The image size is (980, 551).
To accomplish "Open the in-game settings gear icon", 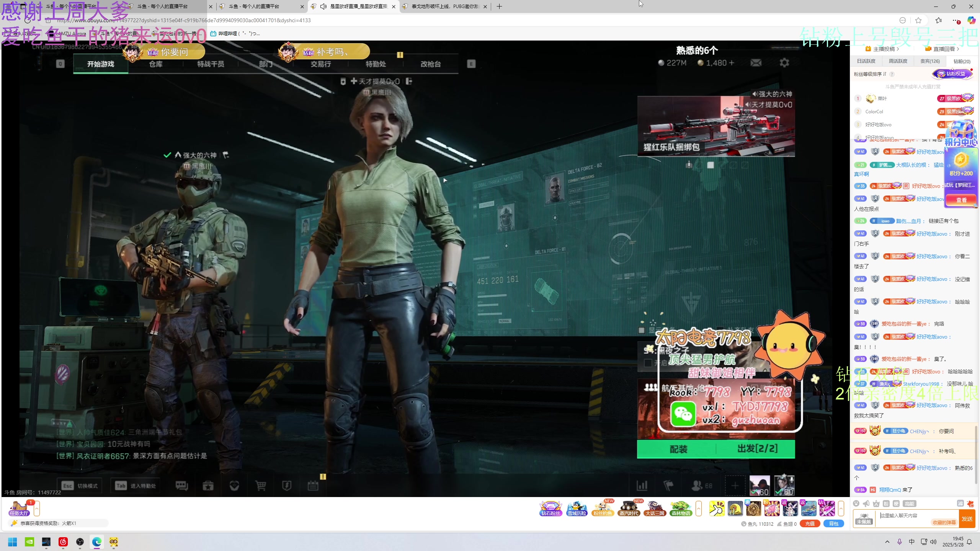I will (784, 63).
